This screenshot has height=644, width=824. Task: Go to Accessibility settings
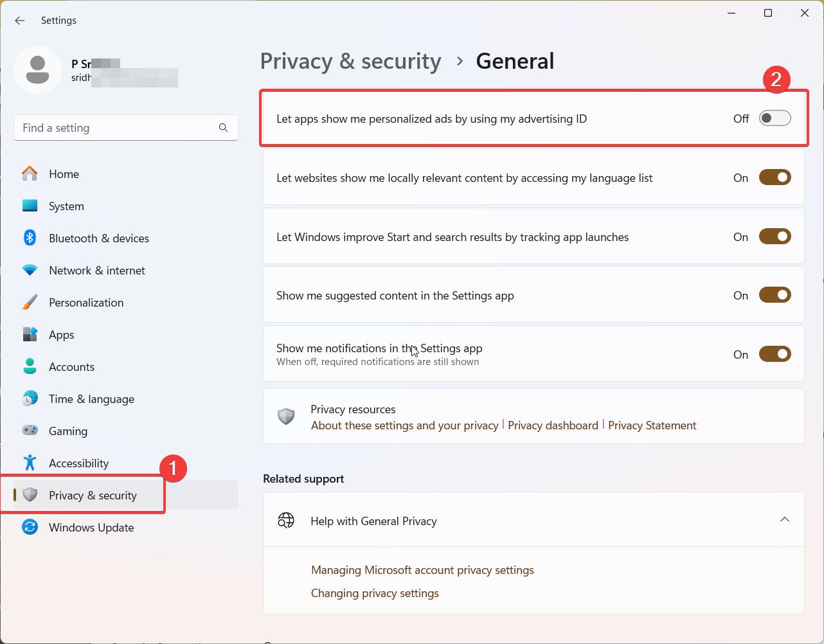click(126, 463)
